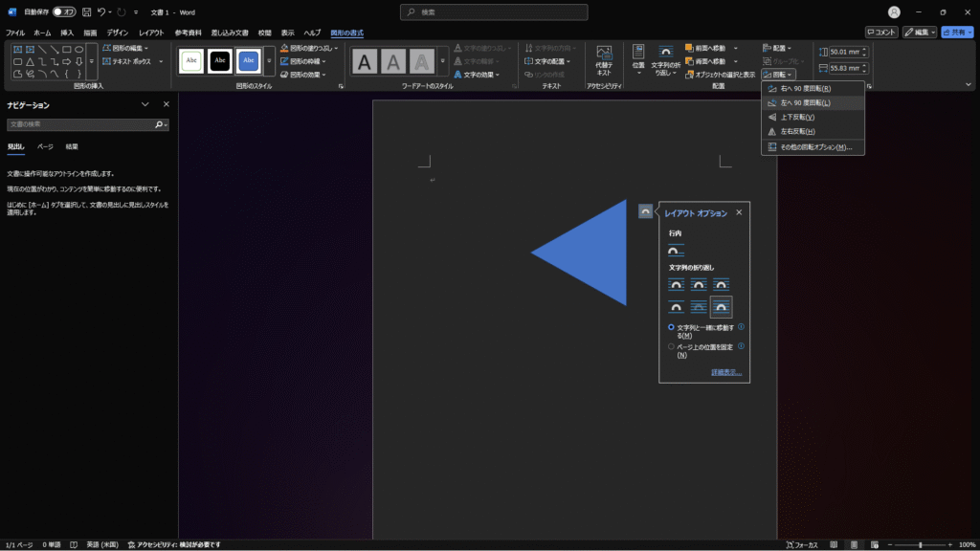Switch to the 表示 ribbon tab

[x=287, y=33]
